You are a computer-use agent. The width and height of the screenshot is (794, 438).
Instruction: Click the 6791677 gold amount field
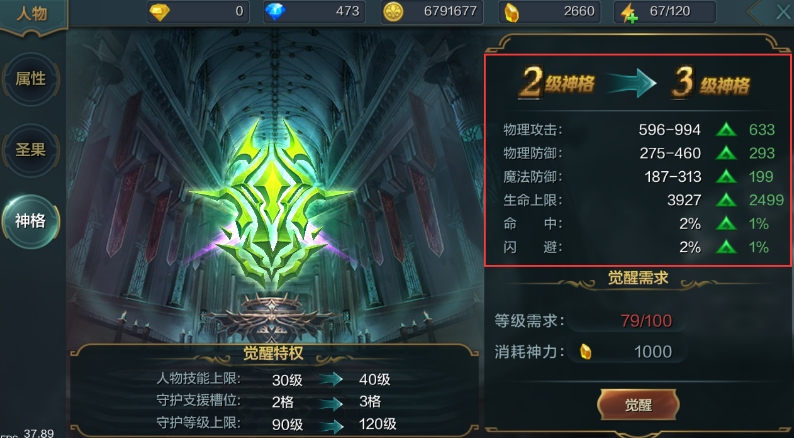click(x=432, y=12)
